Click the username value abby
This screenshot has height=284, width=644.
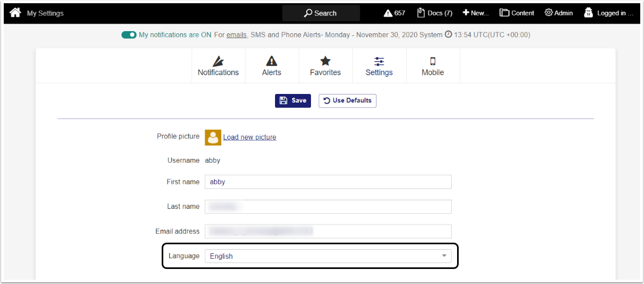click(x=213, y=161)
